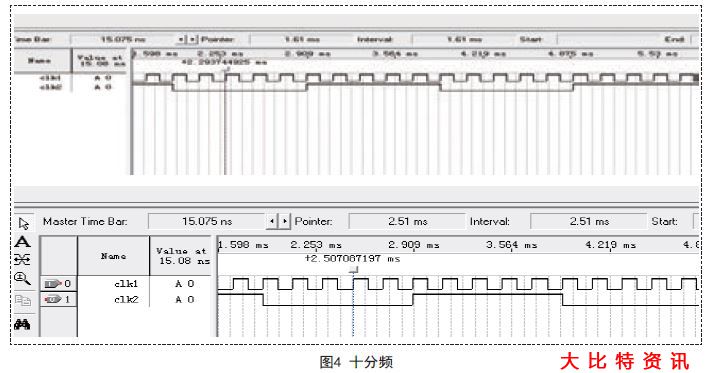Click the clk1 input pin icon
The height and width of the screenshot is (373, 707).
(x=53, y=284)
